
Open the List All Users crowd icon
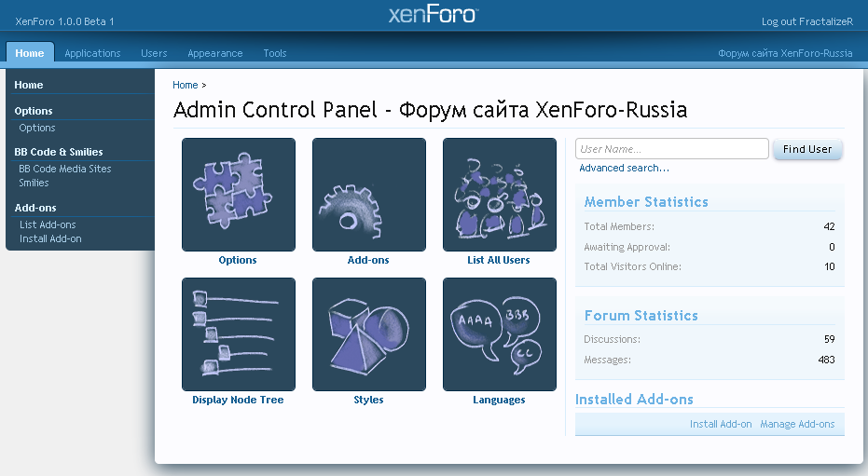coord(500,195)
